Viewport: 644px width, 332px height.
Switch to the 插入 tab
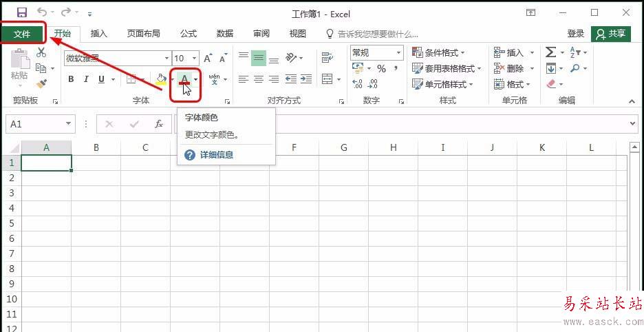point(98,34)
